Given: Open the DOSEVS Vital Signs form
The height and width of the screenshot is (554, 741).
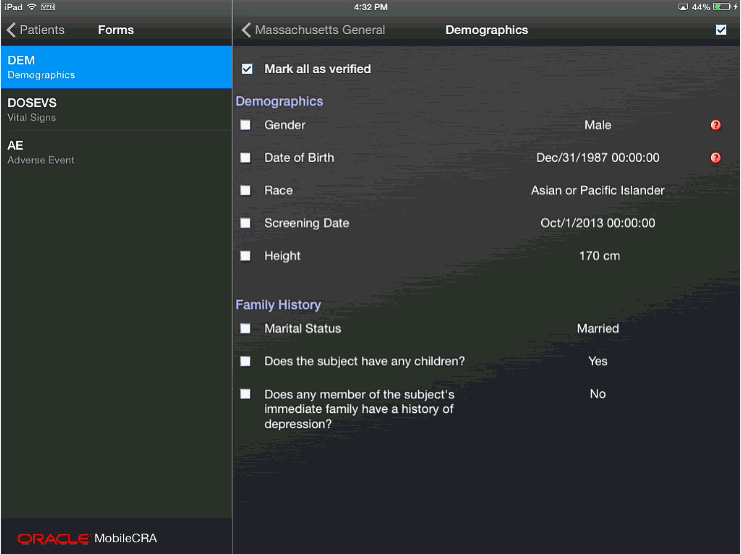Looking at the screenshot, I should (116, 110).
